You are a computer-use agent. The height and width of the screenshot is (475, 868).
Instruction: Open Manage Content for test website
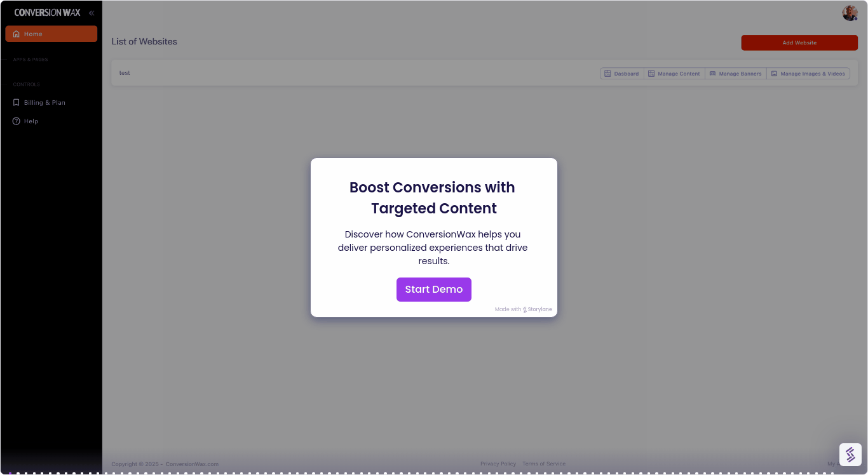click(x=674, y=74)
